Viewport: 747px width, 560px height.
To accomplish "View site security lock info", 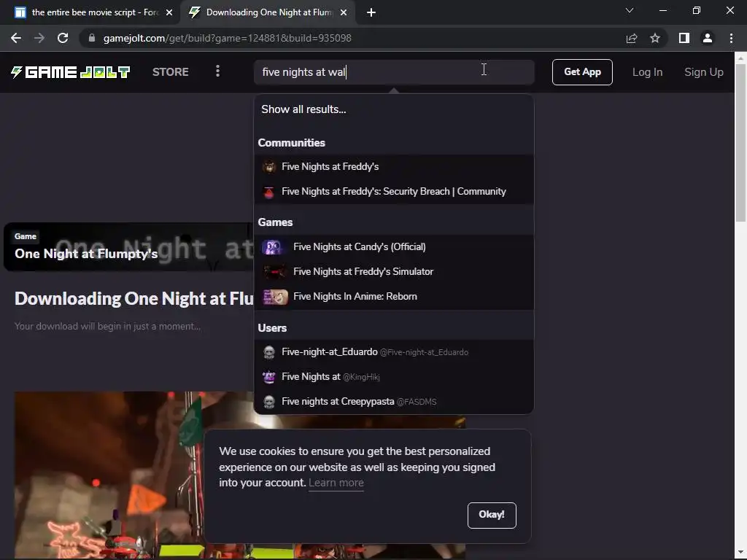I will pyautogui.click(x=92, y=38).
